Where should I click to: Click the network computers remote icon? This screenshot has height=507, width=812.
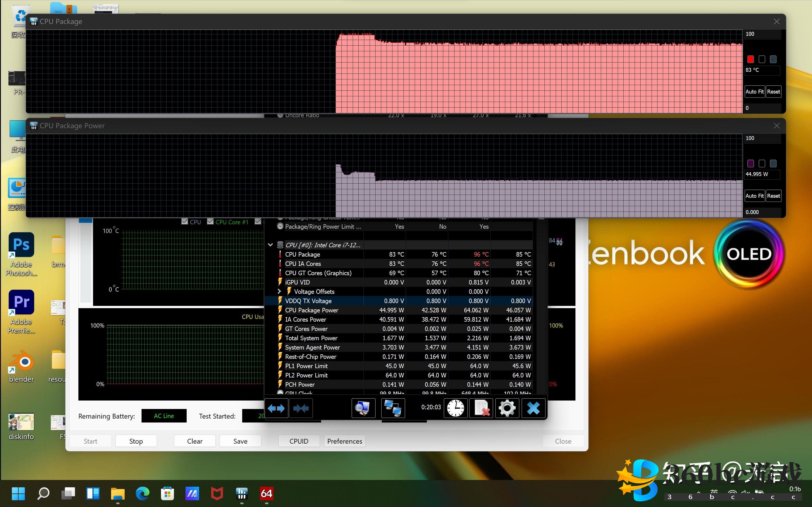392,408
